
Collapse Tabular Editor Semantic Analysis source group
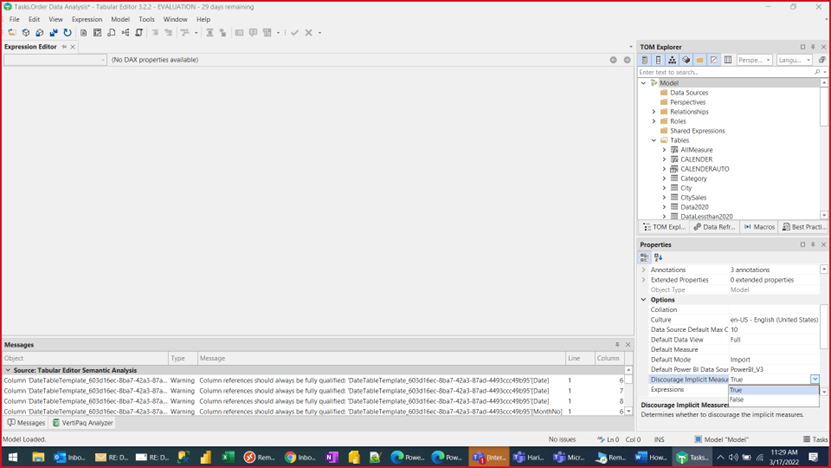point(8,370)
